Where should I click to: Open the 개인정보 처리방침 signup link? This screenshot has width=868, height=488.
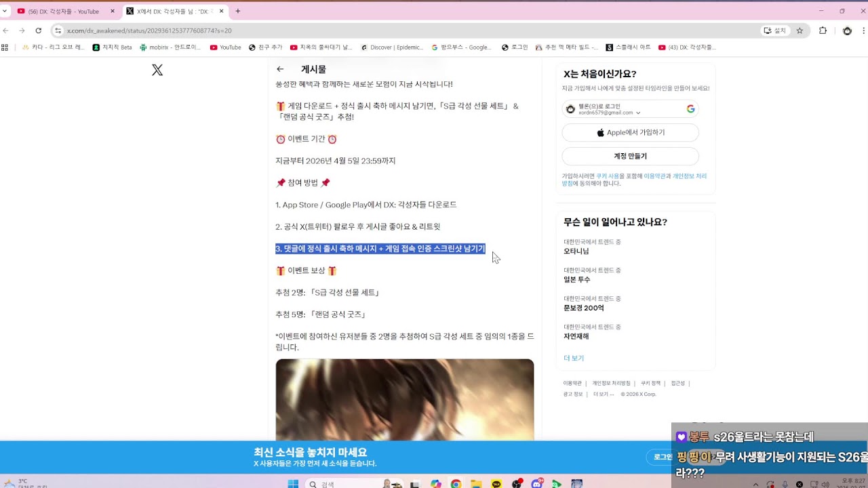pyautogui.click(x=689, y=176)
